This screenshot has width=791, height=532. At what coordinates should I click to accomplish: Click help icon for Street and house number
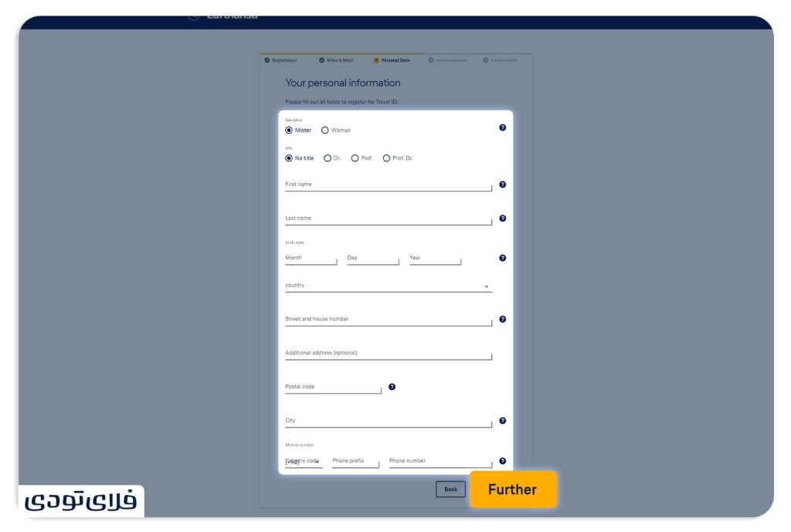(502, 319)
